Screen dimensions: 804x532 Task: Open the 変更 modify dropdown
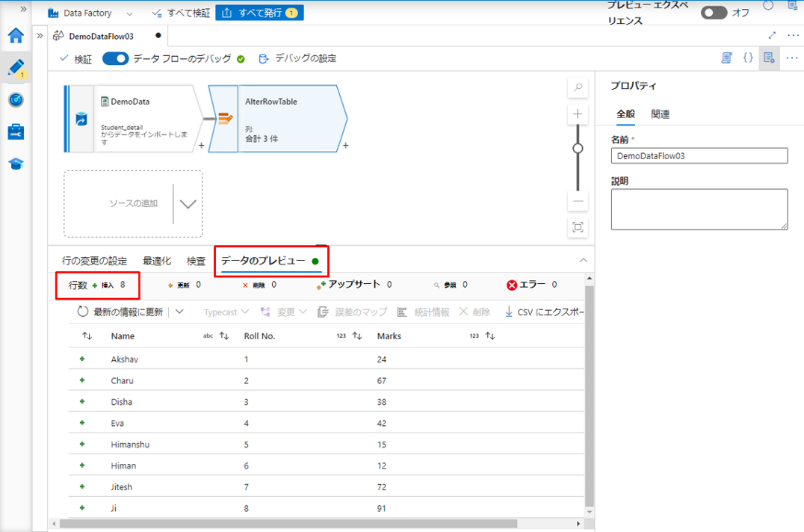(x=283, y=312)
